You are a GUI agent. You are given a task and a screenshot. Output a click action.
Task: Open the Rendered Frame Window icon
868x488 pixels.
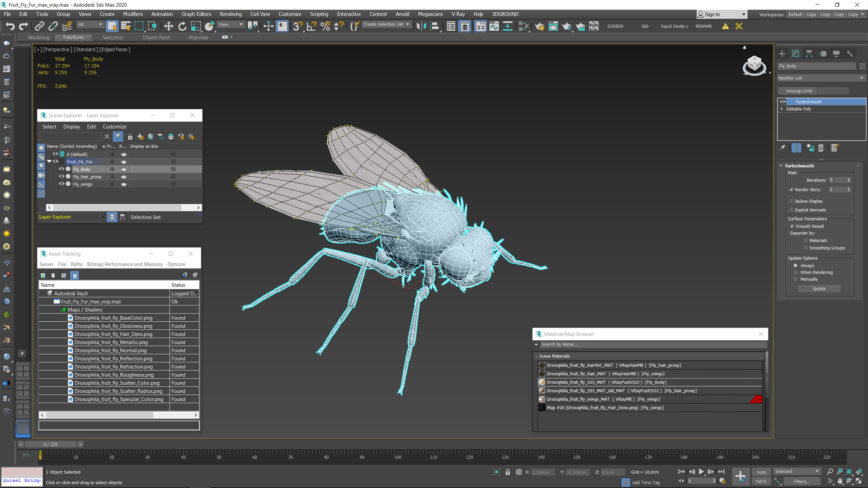pyautogui.click(x=553, y=26)
